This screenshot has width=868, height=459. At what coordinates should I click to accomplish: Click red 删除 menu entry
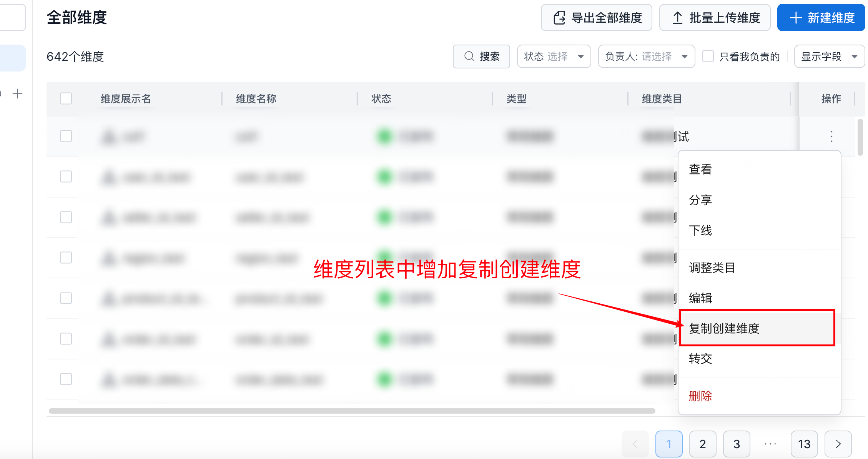pyautogui.click(x=700, y=396)
